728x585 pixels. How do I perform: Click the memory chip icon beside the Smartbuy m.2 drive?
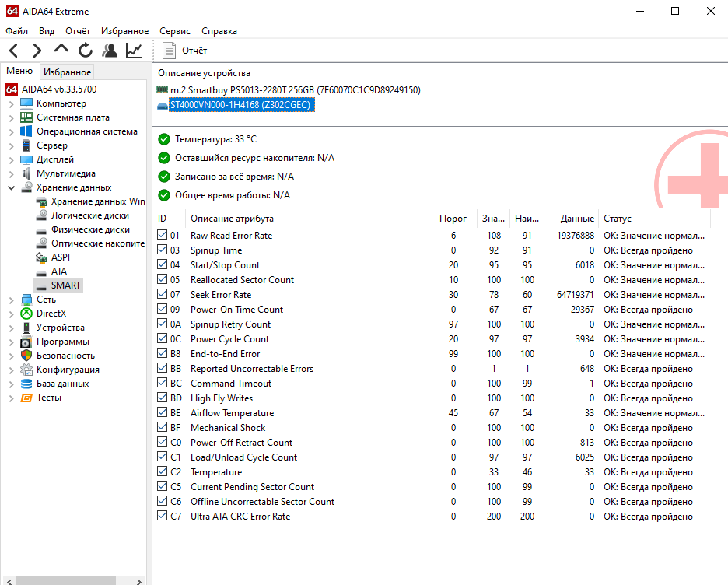[x=162, y=89]
